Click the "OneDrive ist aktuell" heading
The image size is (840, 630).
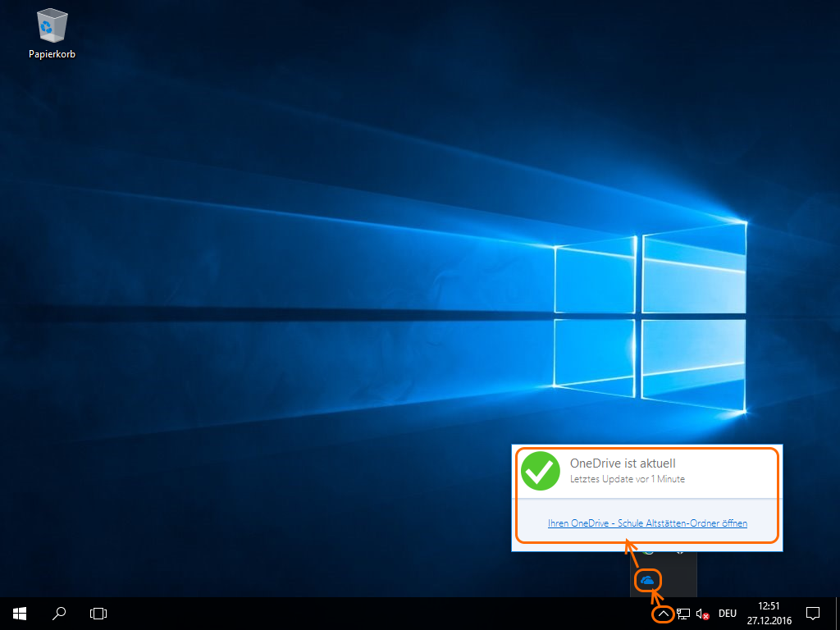point(622,463)
